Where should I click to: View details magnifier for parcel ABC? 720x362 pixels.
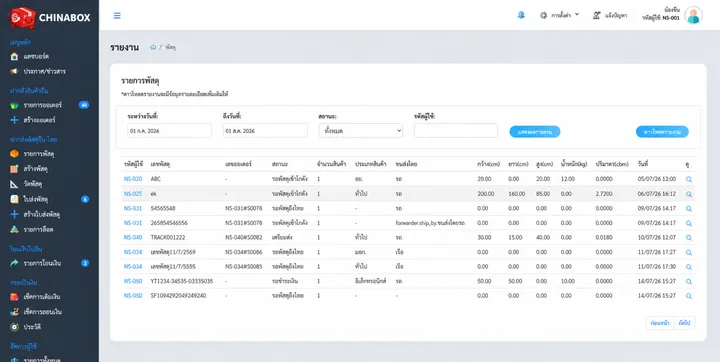(x=689, y=179)
